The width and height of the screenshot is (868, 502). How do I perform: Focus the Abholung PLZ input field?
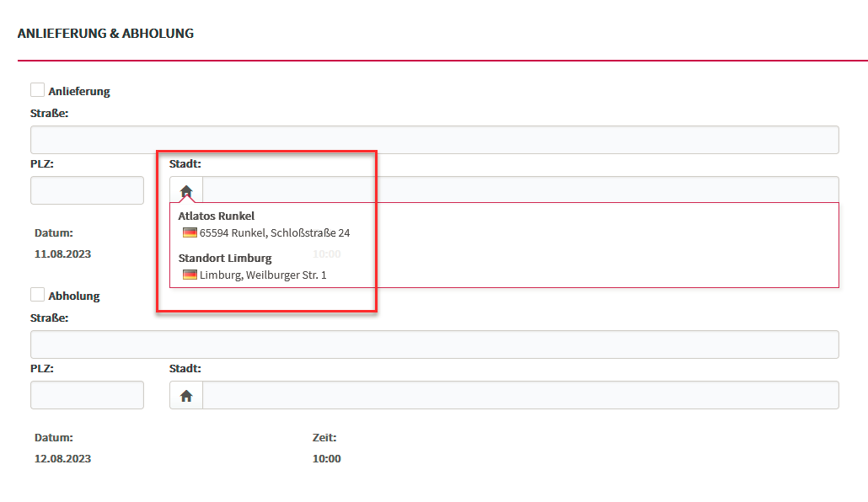(x=87, y=395)
